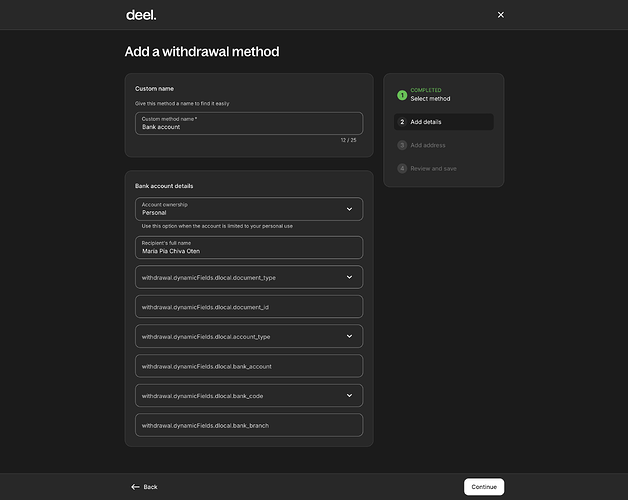Click the Deel logo
Image resolution: width=628 pixels, height=500 pixels.
coord(141,15)
